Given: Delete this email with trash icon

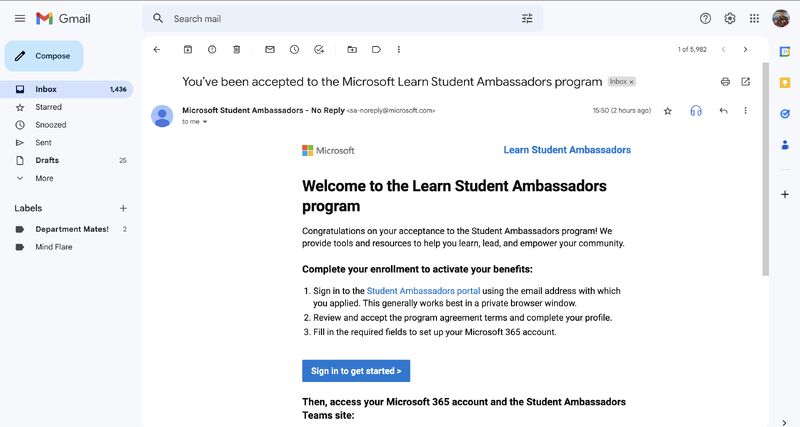Looking at the screenshot, I should (x=237, y=49).
